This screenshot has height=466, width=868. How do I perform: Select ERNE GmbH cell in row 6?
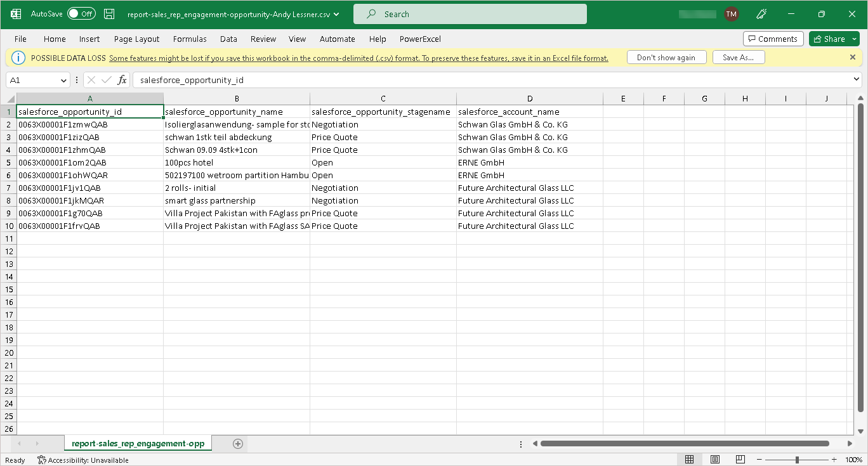[530, 175]
